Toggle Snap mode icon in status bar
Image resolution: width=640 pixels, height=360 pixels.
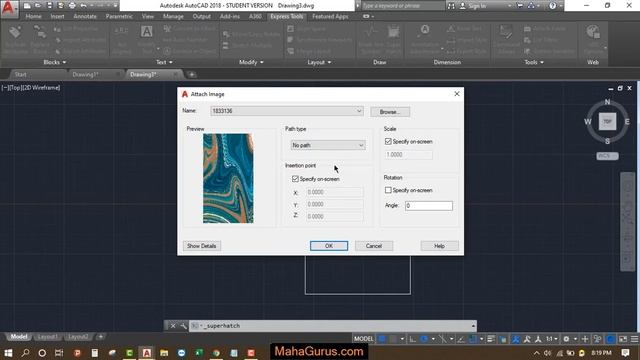(x=393, y=339)
